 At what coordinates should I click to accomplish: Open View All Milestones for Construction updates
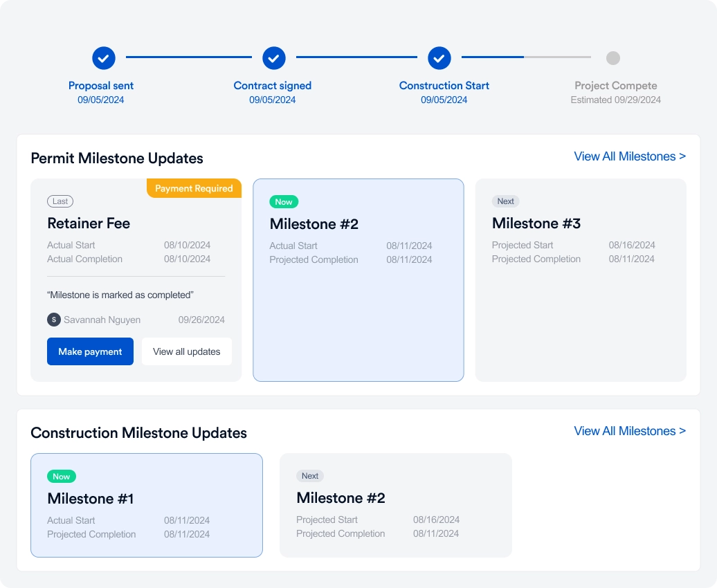click(629, 431)
